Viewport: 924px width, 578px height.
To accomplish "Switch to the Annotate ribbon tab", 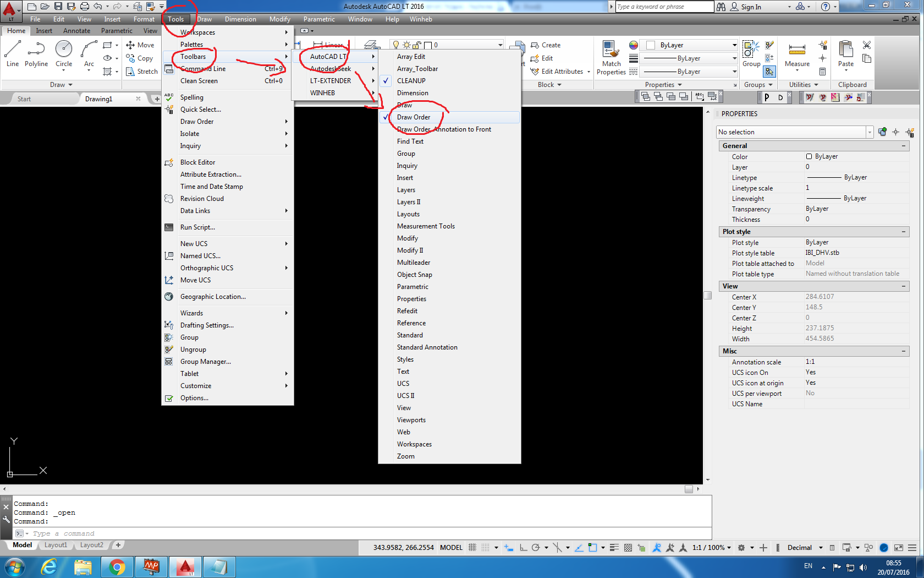I will coord(76,31).
